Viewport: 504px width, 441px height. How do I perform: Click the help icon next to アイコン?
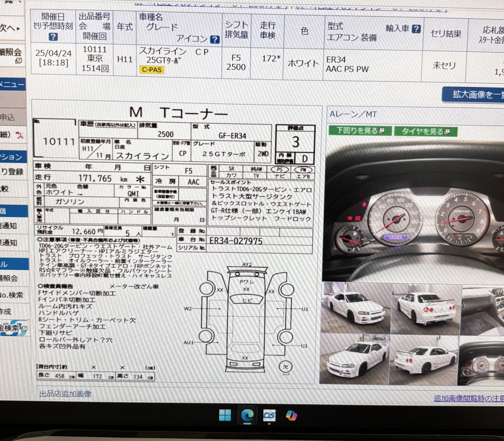click(215, 39)
